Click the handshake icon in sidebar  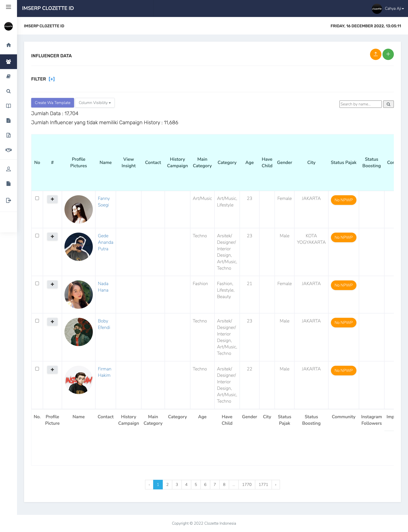(x=8, y=150)
